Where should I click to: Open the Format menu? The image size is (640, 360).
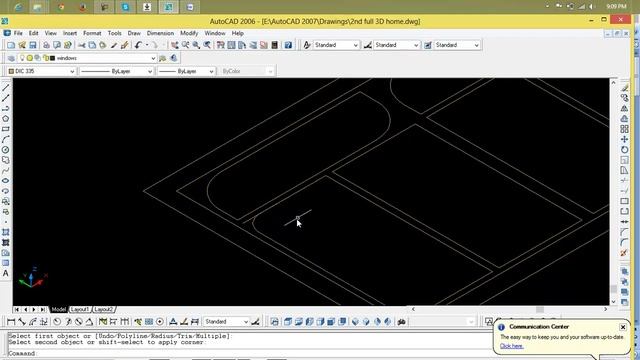point(92,33)
